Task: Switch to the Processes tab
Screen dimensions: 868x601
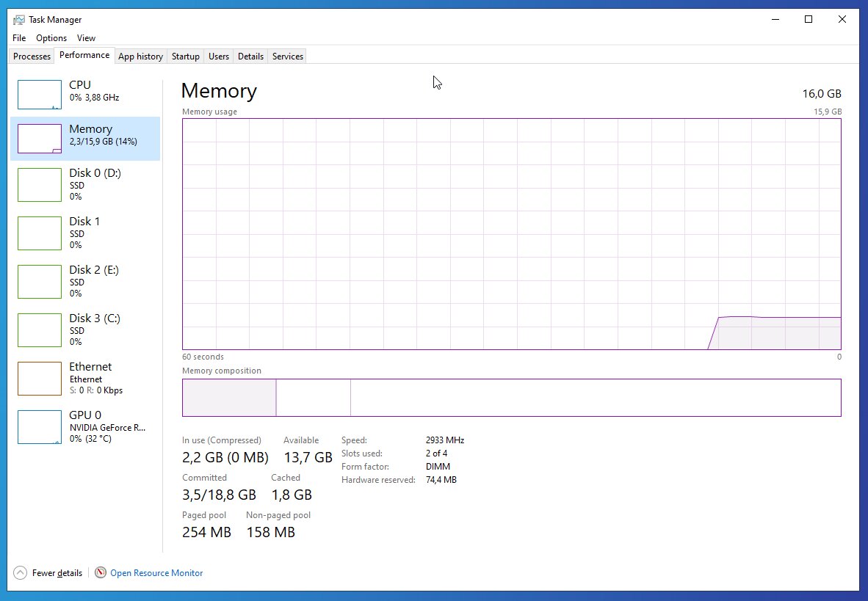Action: tap(32, 56)
